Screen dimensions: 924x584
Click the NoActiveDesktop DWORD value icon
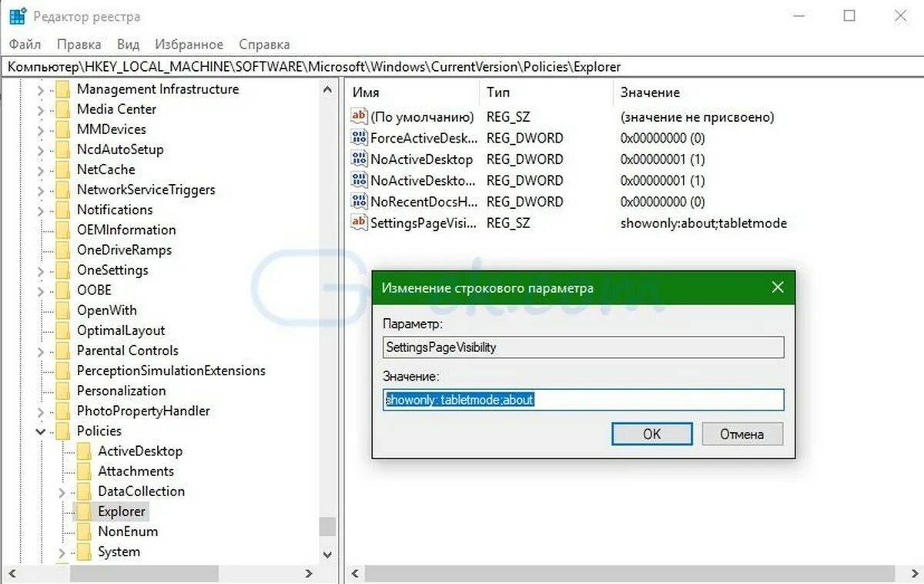[x=359, y=159]
